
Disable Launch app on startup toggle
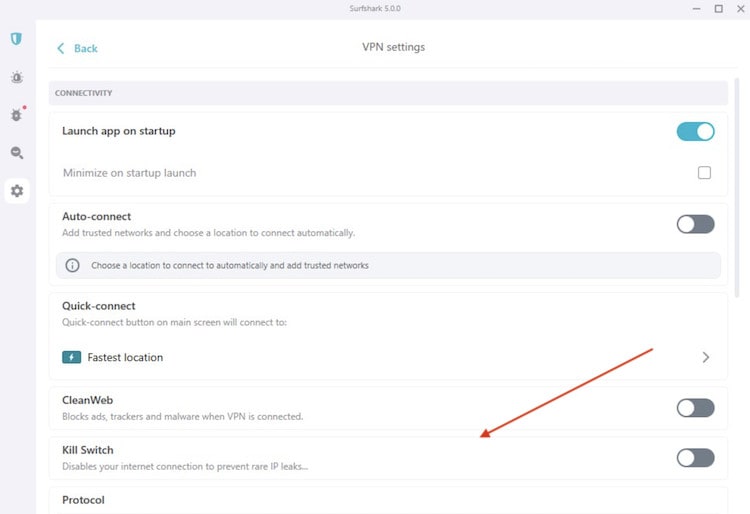695,132
